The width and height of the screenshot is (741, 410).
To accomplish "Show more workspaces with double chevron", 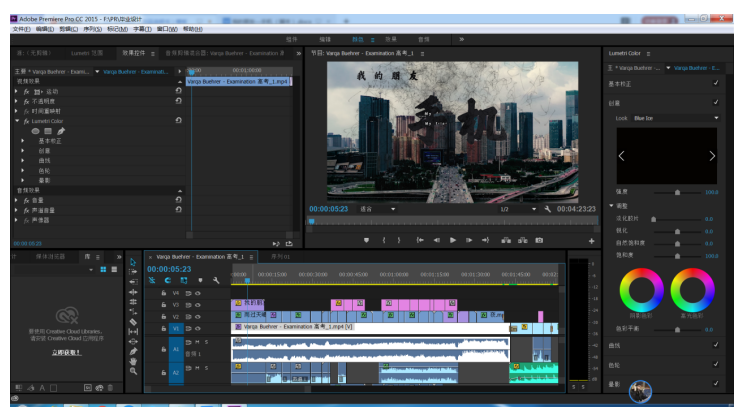I will pos(461,40).
